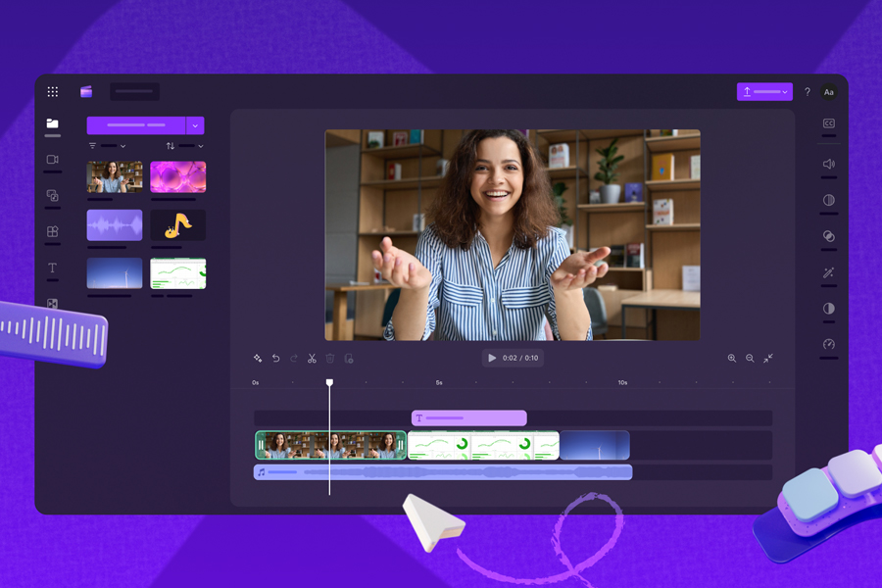Image resolution: width=882 pixels, height=588 pixels.
Task: Click the fit timeline to screen icon
Action: [x=767, y=358]
